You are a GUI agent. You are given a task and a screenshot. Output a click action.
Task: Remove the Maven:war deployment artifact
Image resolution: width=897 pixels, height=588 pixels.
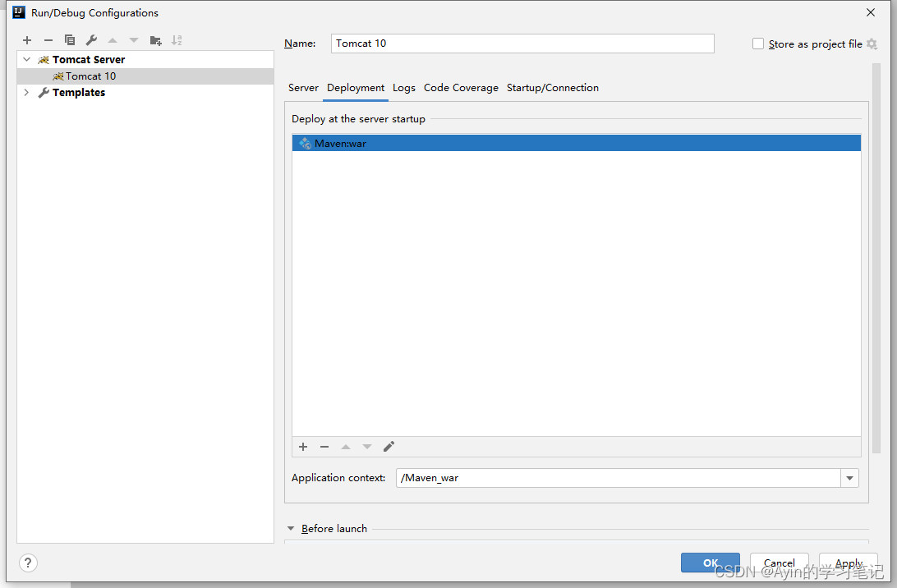324,447
